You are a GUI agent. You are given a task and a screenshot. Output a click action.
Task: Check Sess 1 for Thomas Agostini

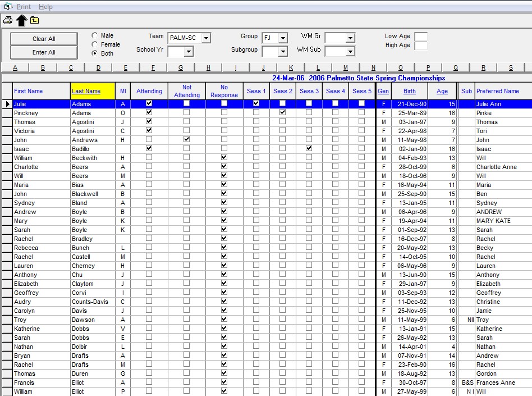pyautogui.click(x=256, y=121)
